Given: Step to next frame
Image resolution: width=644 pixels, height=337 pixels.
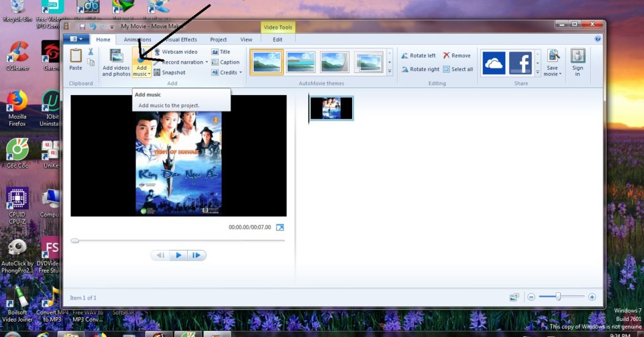Looking at the screenshot, I should click(197, 256).
